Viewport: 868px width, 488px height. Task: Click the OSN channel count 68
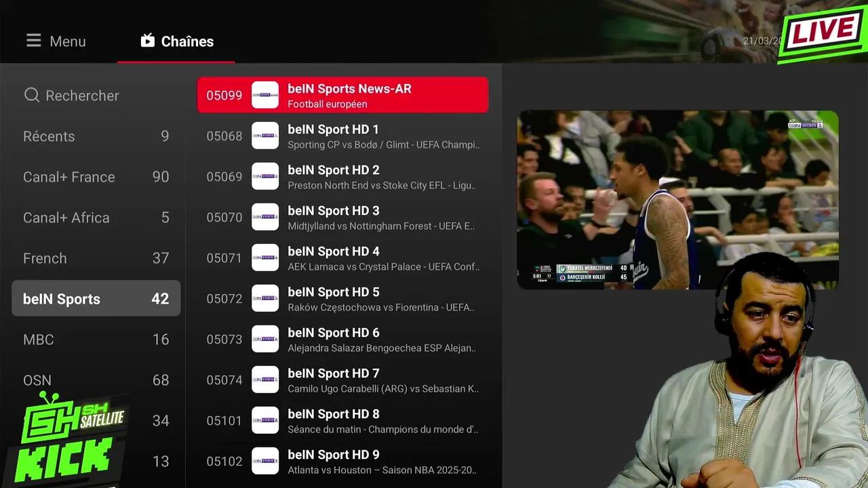click(161, 380)
